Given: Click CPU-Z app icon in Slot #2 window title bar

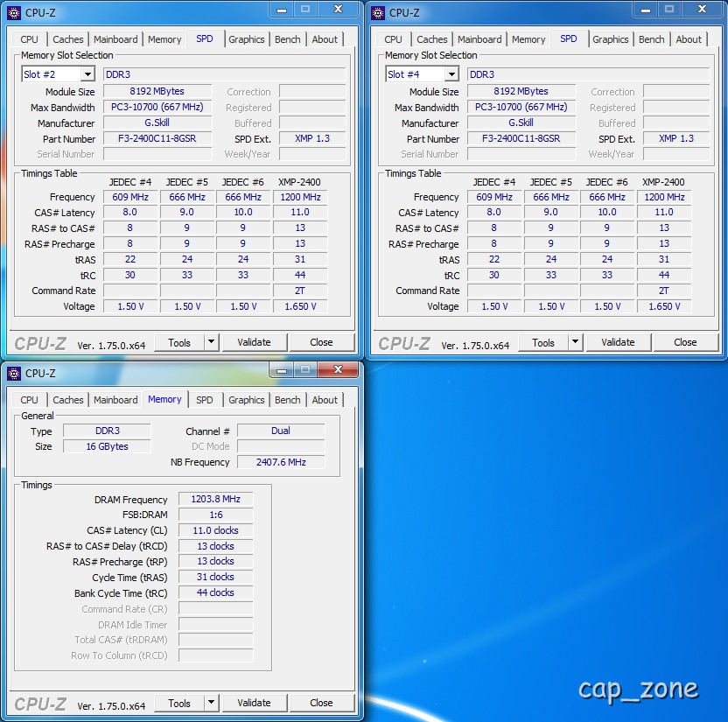Looking at the screenshot, I should [x=14, y=13].
